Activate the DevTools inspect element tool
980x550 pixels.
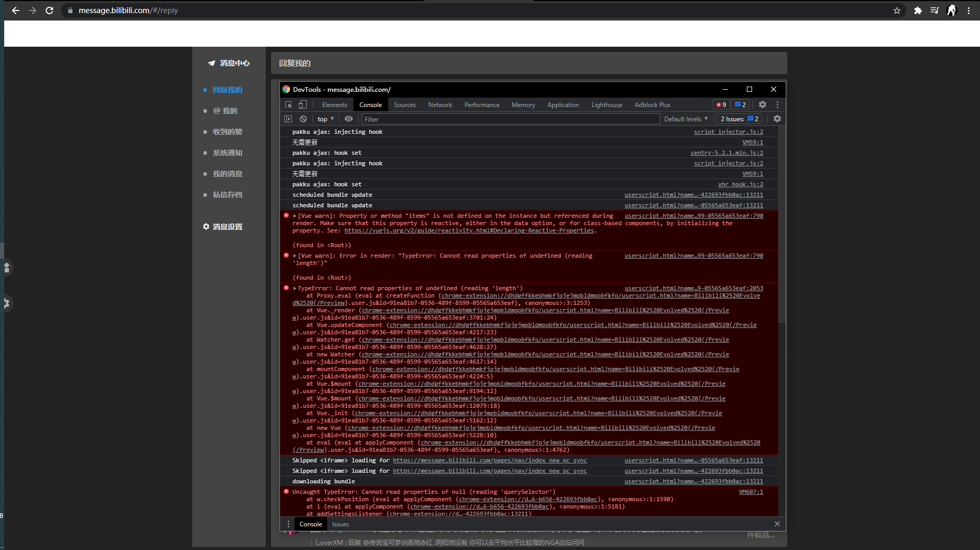click(288, 105)
